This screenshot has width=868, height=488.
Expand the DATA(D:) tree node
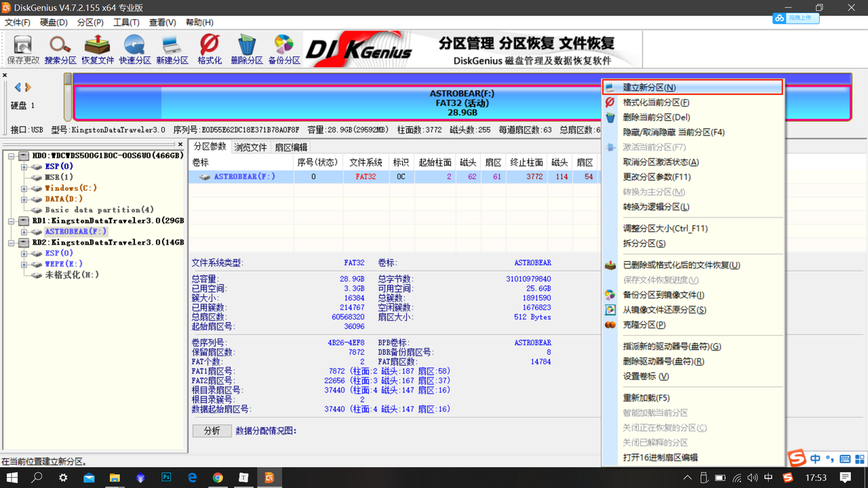(x=24, y=199)
